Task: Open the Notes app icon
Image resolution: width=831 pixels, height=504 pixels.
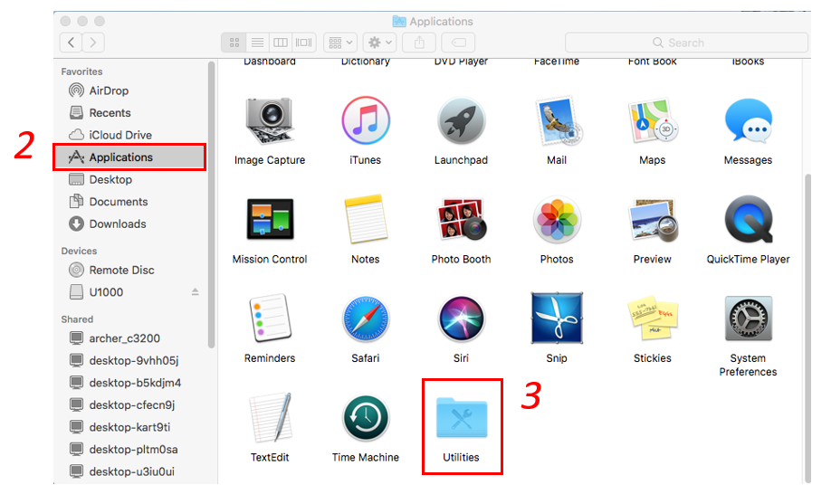Action: (x=365, y=219)
